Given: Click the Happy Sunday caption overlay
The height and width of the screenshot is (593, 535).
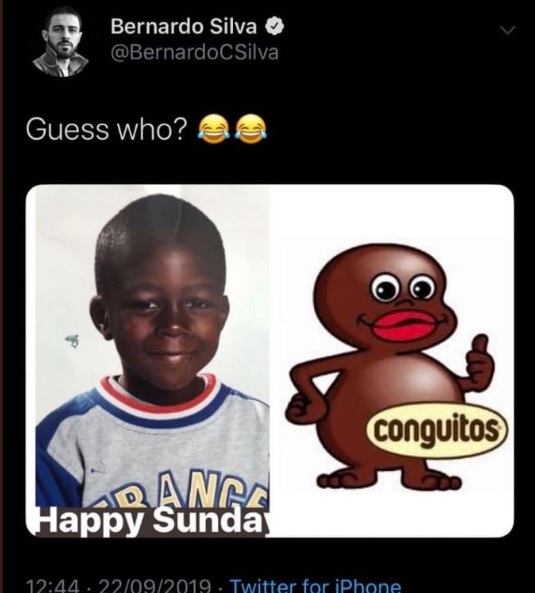Looking at the screenshot, I should (152, 520).
